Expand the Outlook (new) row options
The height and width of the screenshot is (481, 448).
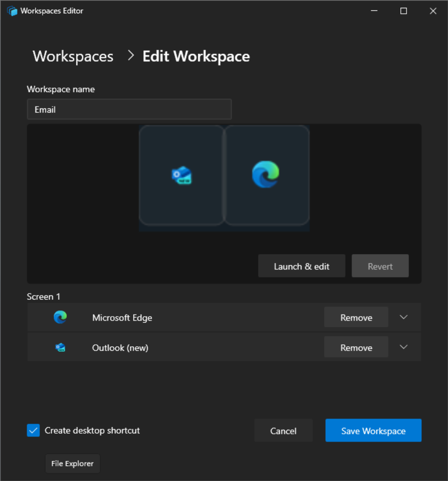[x=403, y=347]
